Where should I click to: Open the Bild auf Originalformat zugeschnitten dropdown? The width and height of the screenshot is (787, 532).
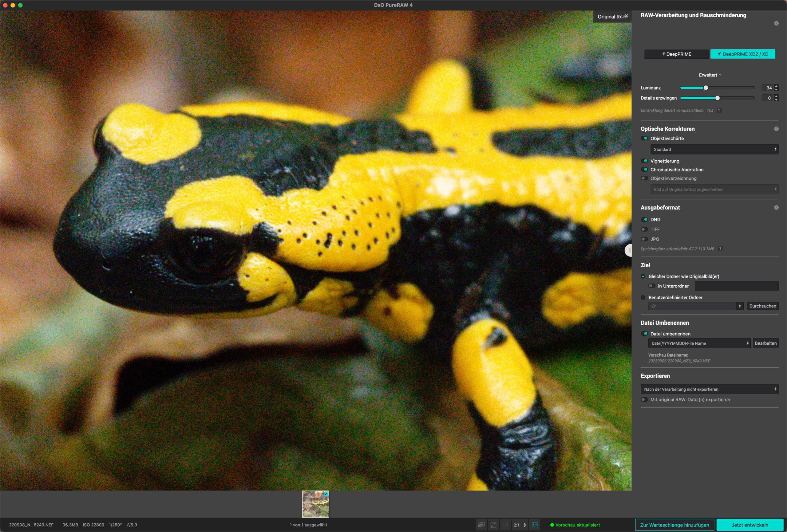coord(714,189)
